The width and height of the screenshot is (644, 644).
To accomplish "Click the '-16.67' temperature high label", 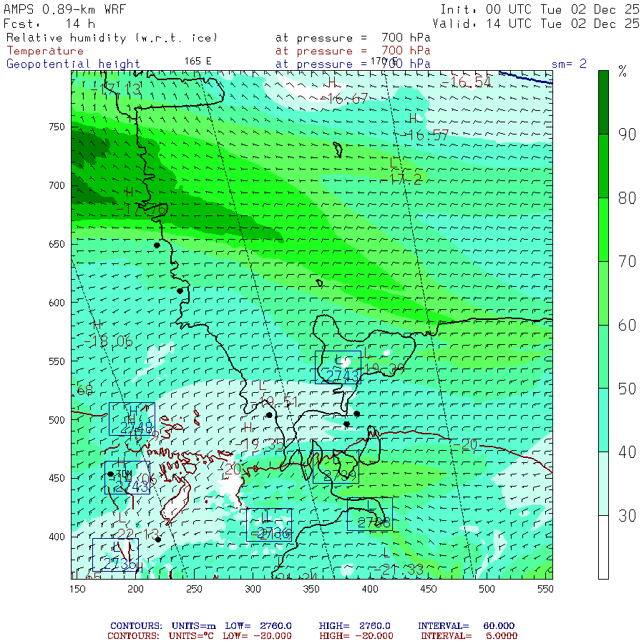I will coord(343,99).
